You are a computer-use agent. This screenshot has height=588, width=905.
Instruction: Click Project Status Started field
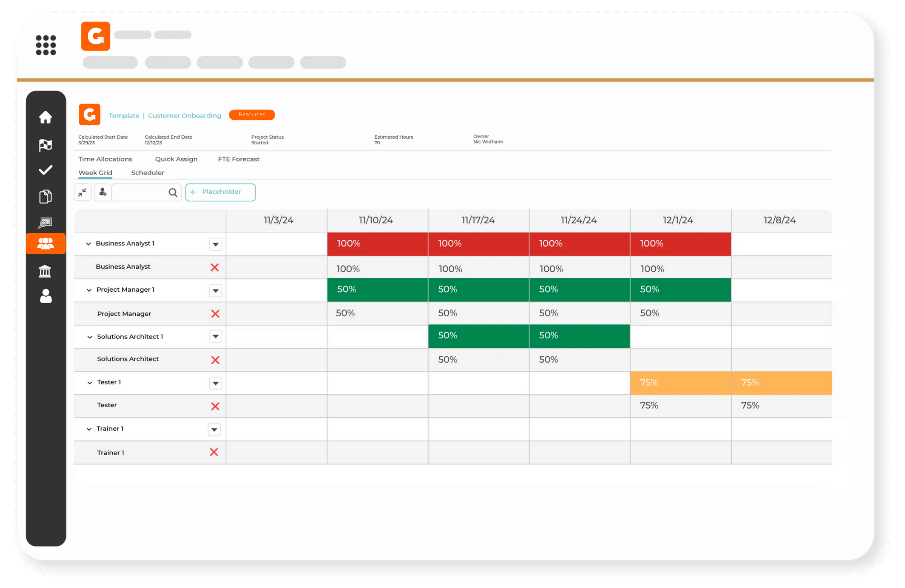click(x=267, y=140)
